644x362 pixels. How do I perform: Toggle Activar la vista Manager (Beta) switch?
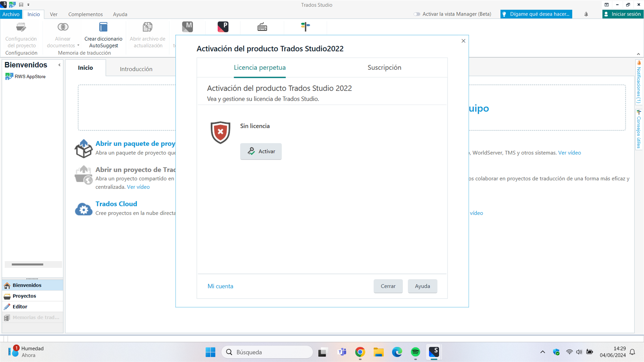coord(417,14)
